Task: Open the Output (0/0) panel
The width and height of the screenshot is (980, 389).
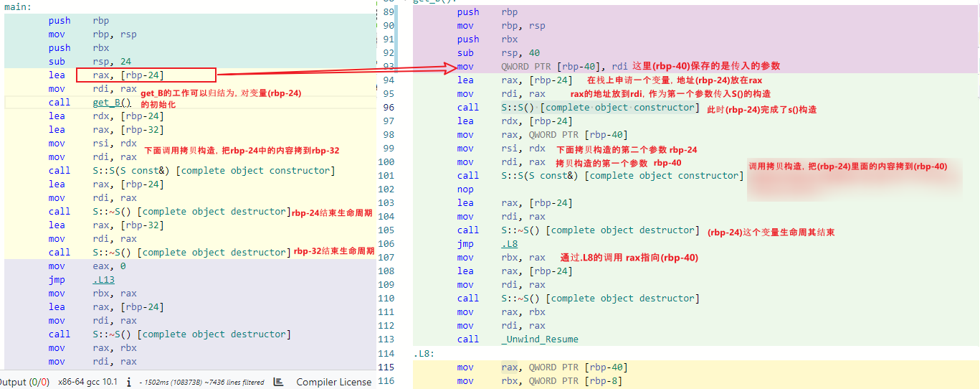Action: pos(24,382)
